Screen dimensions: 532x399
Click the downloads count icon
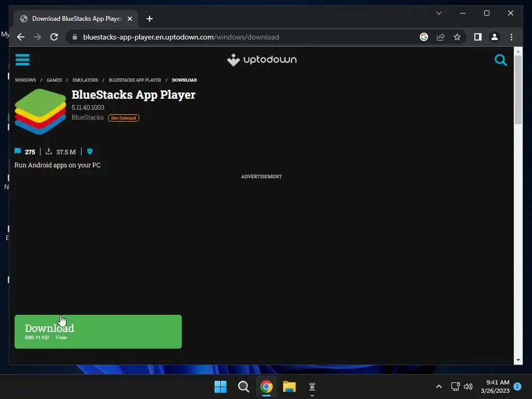(x=49, y=151)
